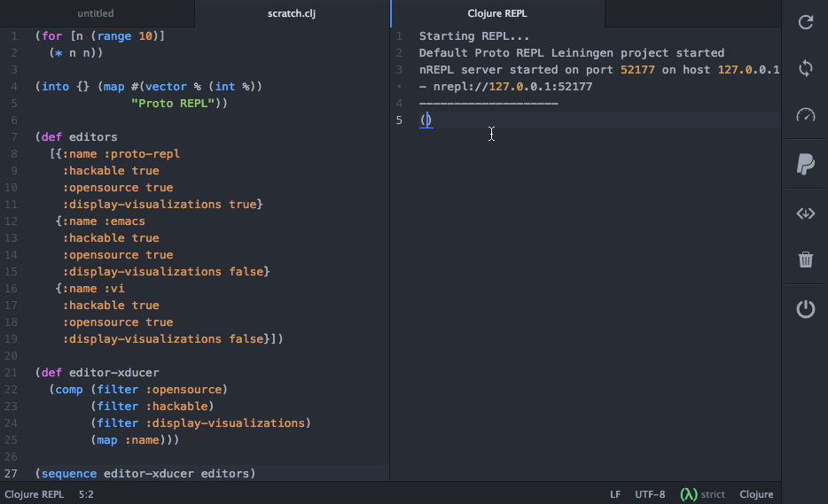Click the 5:2 cursor position indicator
This screenshot has height=504, width=828.
coord(86,494)
